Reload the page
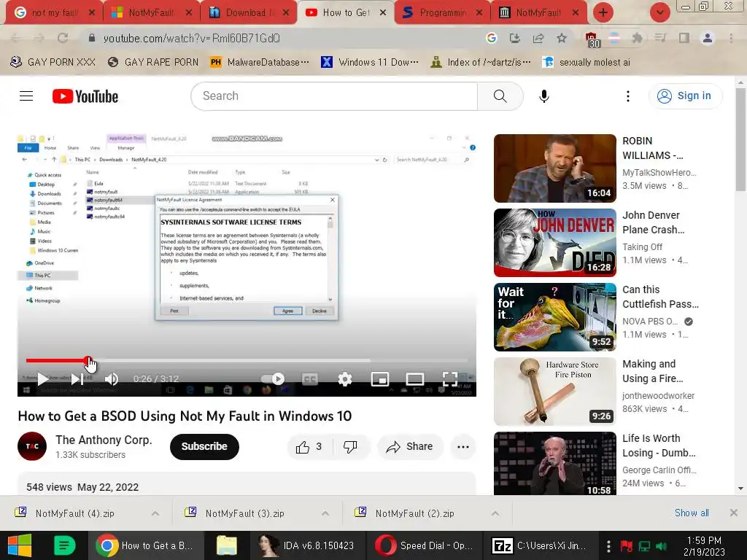 (63, 38)
